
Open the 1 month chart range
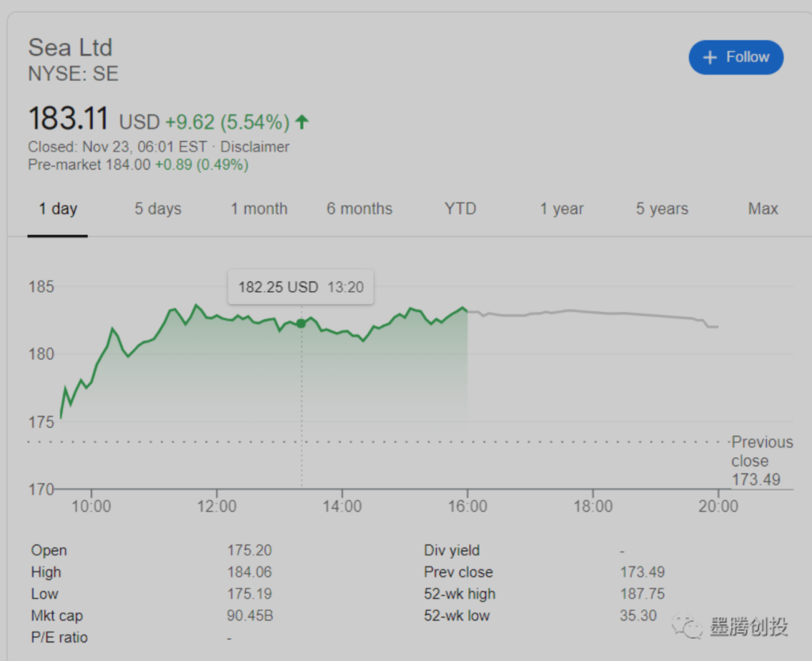point(259,209)
